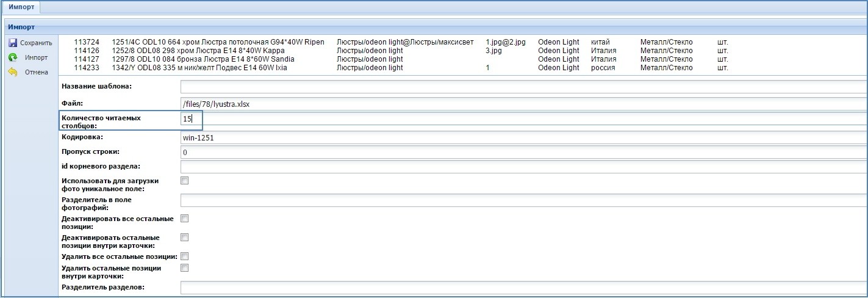The width and height of the screenshot is (868, 298).
Task: Focus the id корневого раздела field
Action: coord(523,166)
